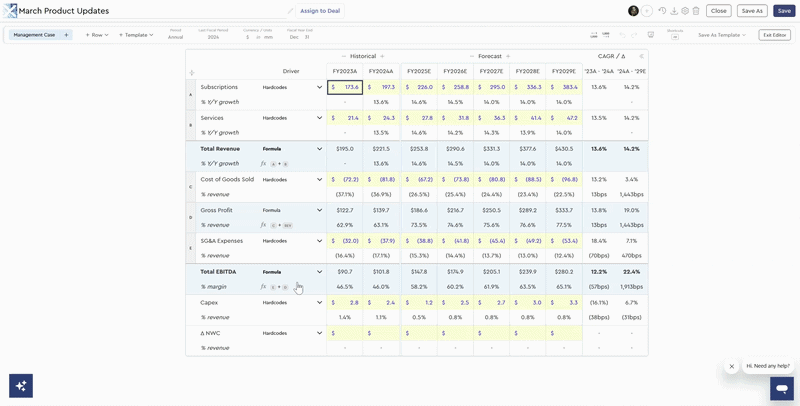Viewport: 800px width, 406px height.
Task: Expand the Capex driver dropdown
Action: 319,302
